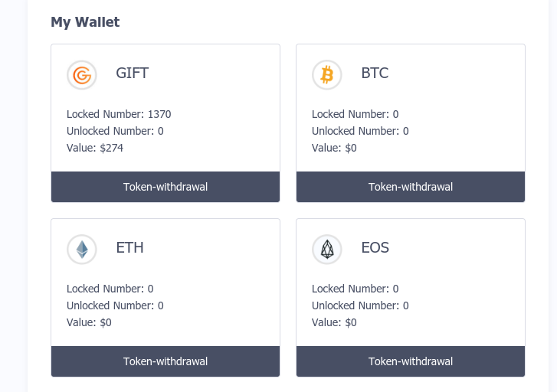
Task: Click the EOS logo icon
Action: (x=326, y=250)
